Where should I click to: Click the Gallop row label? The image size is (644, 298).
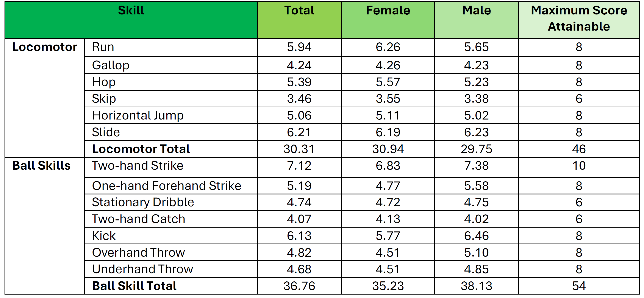click(111, 65)
